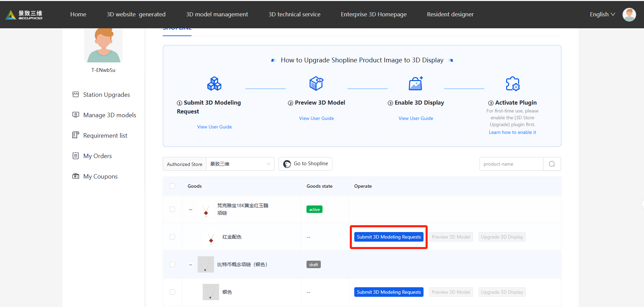The width and height of the screenshot is (644, 307).
Task: Click the Learn how to enable it link
Action: pos(512,132)
